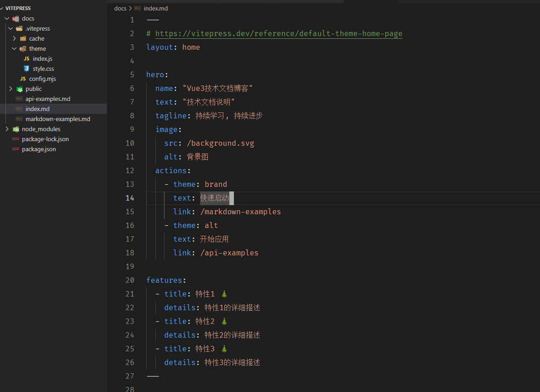
Task: Click the 'home' value on line 3
Action: [191, 47]
